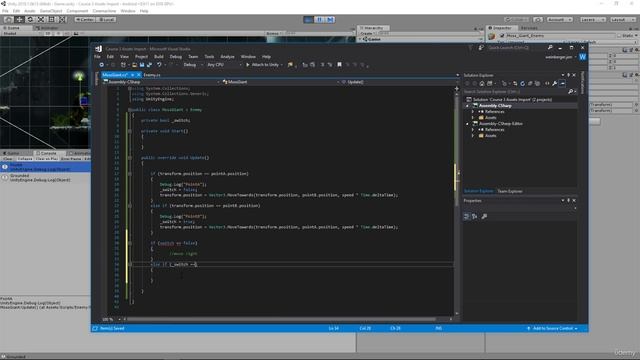
Task: Open Visual Studio Debug menu
Action: 176,57
